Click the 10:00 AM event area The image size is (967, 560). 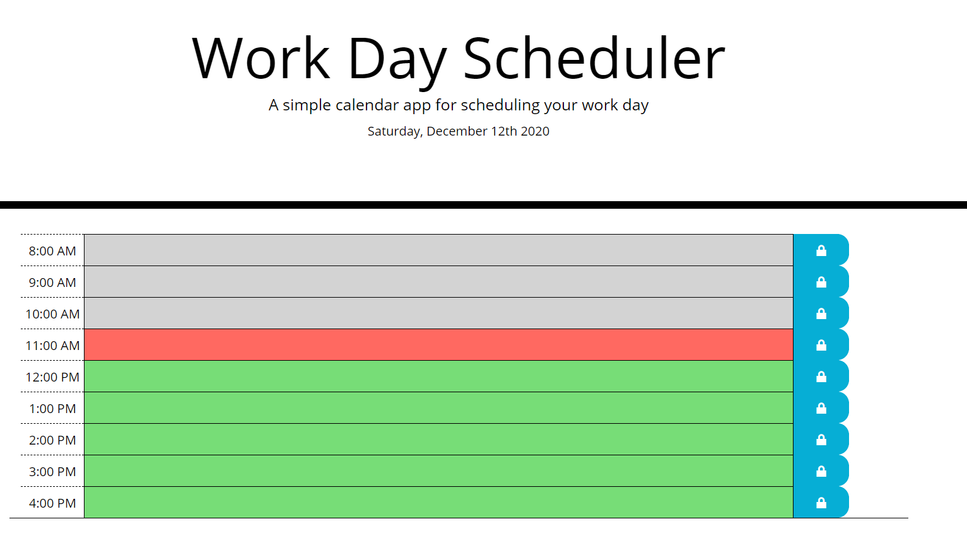coord(438,313)
